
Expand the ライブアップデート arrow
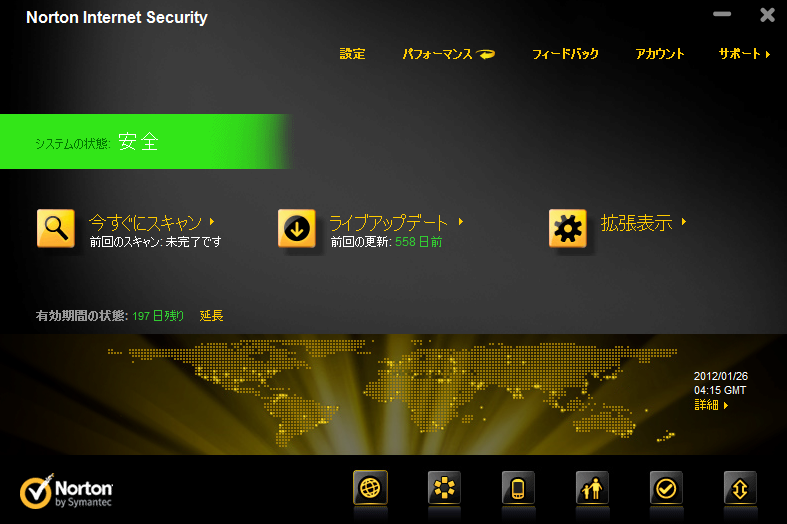[x=461, y=221]
